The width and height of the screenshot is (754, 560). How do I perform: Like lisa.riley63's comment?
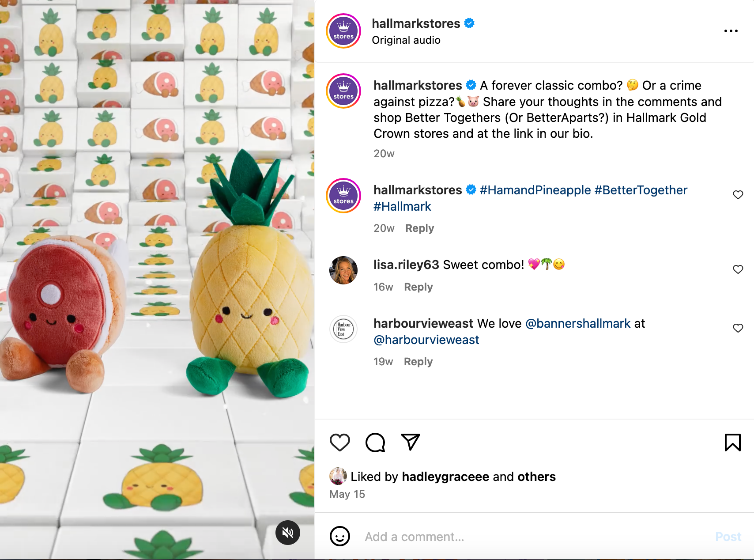tap(738, 269)
